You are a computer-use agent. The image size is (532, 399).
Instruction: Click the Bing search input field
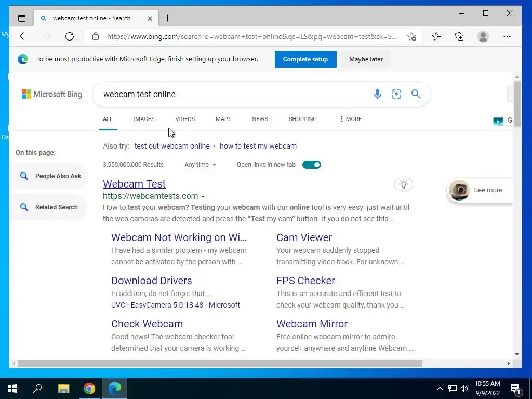click(234, 94)
